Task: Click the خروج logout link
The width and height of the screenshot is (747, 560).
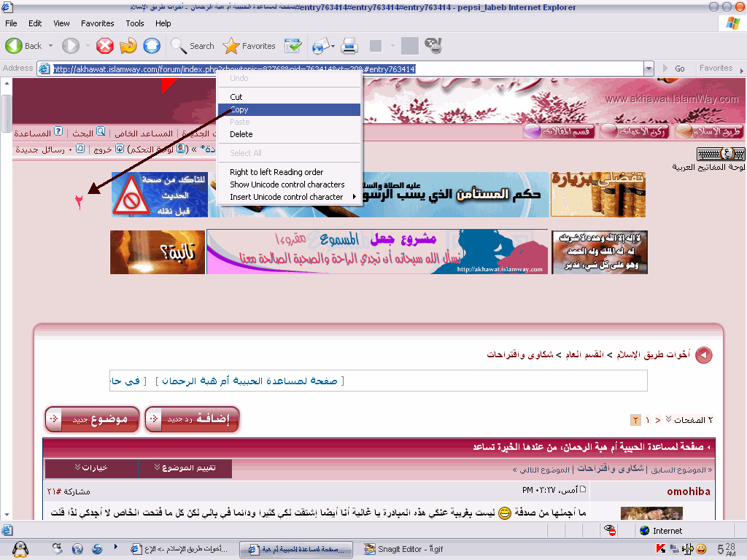Action: point(103,149)
